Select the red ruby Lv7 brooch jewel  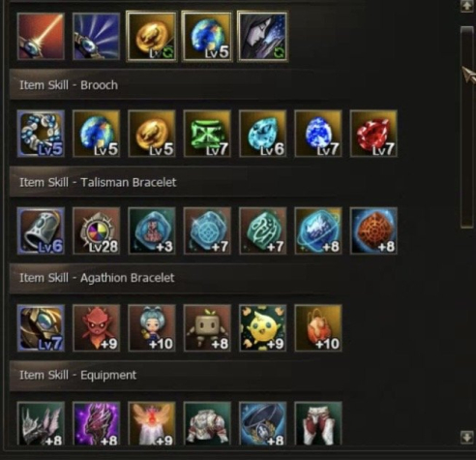(373, 134)
